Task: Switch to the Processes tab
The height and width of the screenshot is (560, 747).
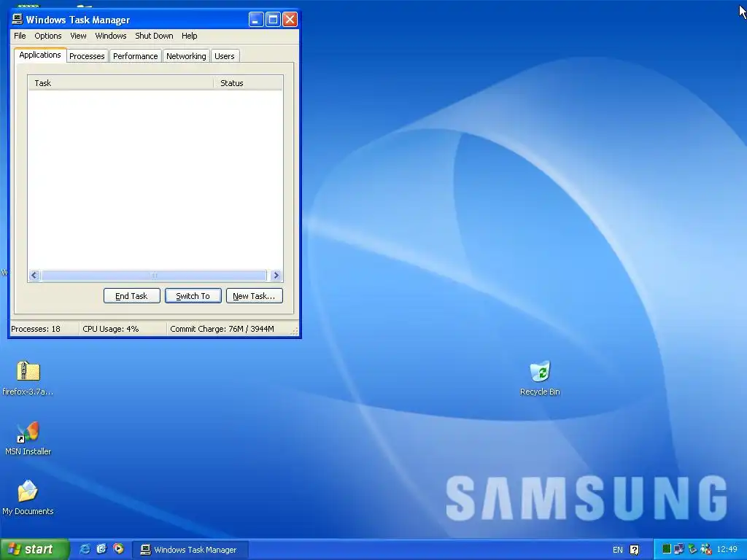Action: (87, 56)
